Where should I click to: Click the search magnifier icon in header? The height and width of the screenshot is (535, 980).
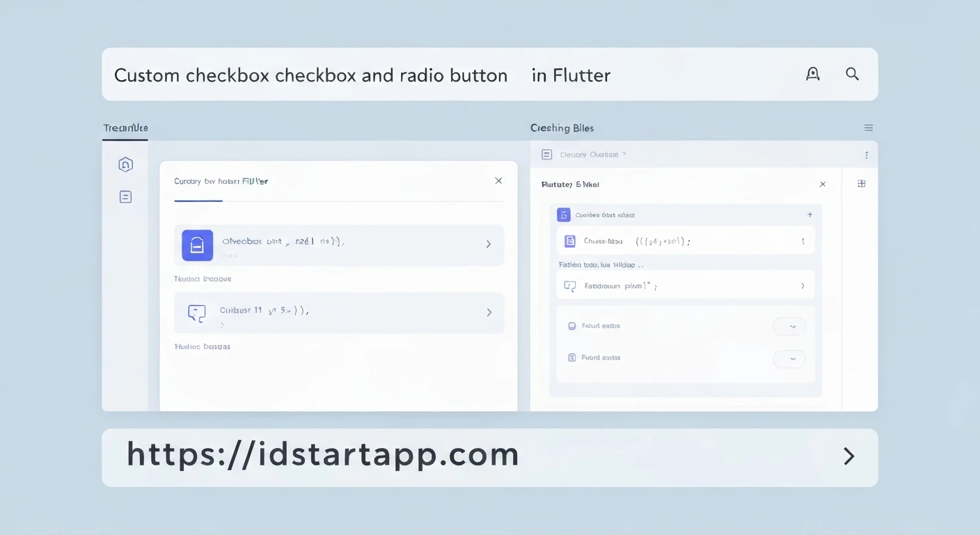(852, 74)
